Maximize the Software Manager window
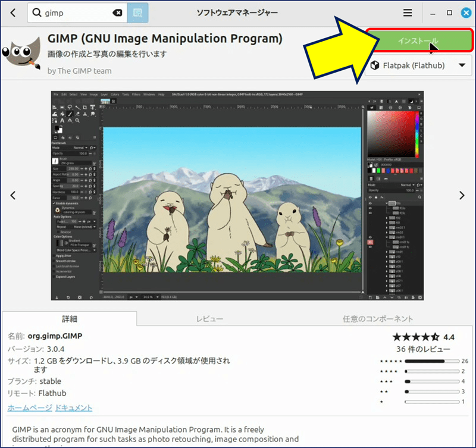The image size is (476, 448). tap(449, 12)
